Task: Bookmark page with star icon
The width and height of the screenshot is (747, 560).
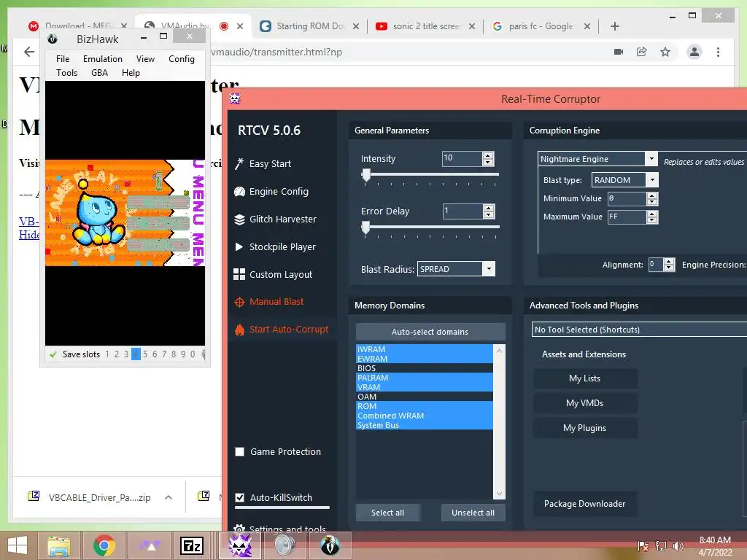Action: pyautogui.click(x=665, y=52)
